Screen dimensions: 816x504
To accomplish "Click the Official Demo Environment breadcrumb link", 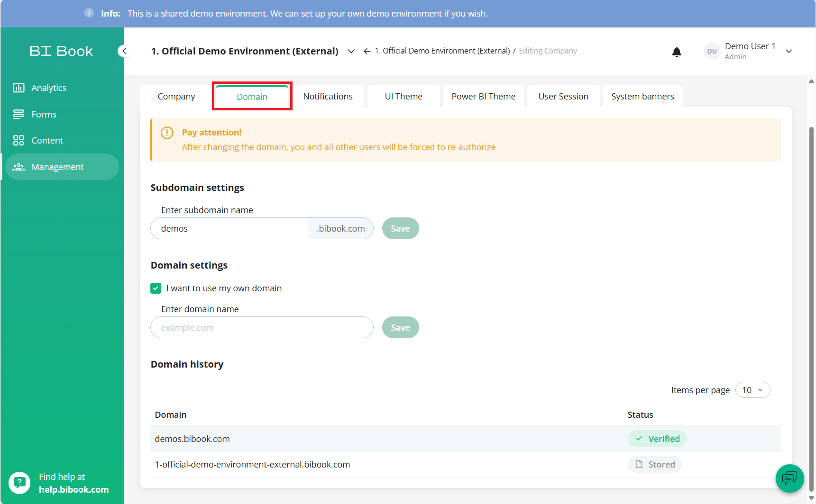I will (442, 51).
